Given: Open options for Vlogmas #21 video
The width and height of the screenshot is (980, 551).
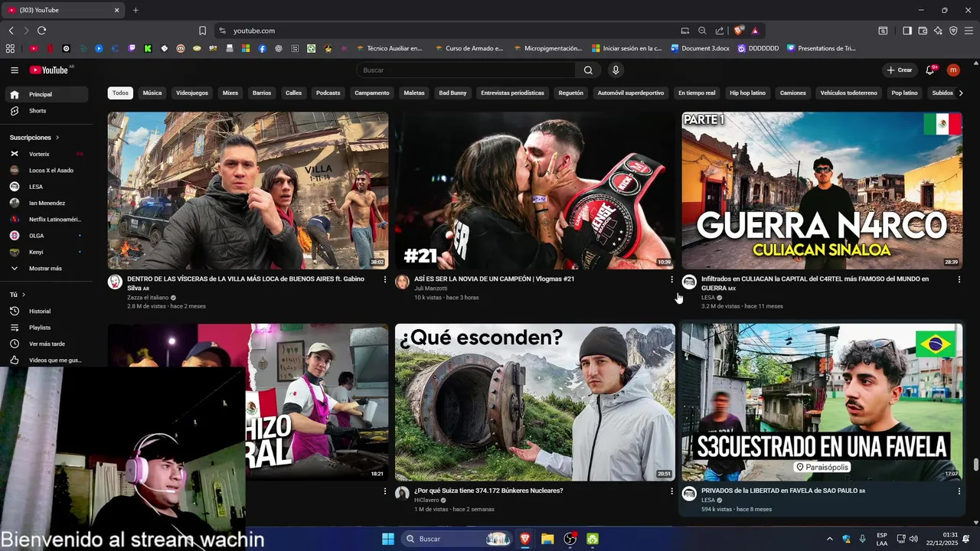Looking at the screenshot, I should (x=672, y=280).
